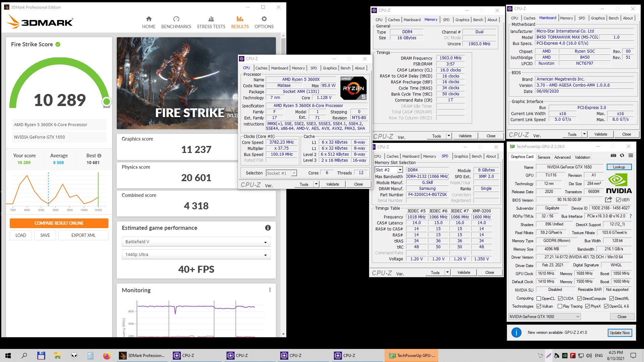Click the NVIDIA logo in GPU-Z
Viewport: 644px width, 362px height.
(x=619, y=184)
